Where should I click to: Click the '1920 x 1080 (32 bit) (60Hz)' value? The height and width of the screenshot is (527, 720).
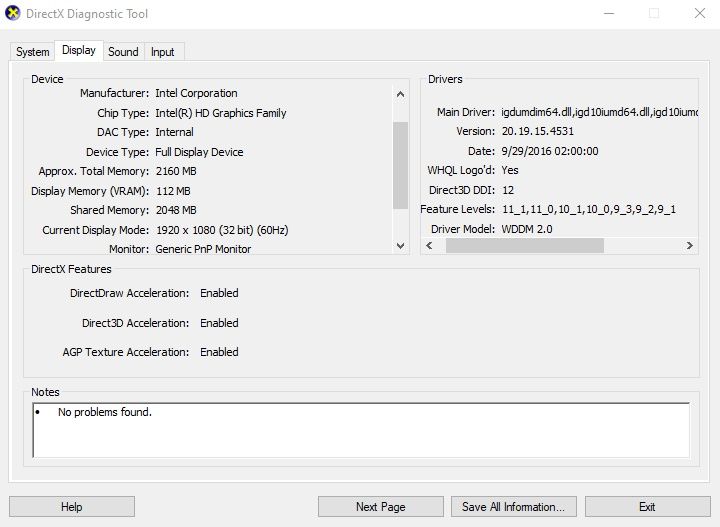point(222,230)
